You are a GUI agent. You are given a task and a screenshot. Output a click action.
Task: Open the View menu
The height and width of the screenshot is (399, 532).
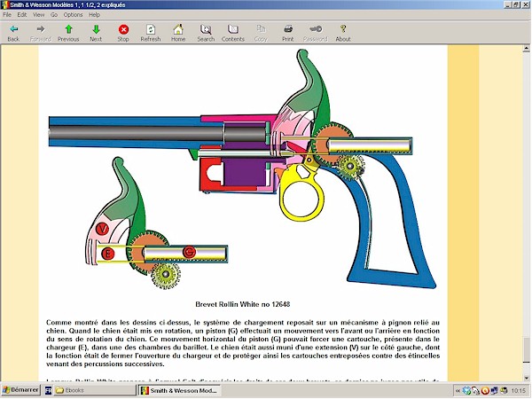point(38,15)
